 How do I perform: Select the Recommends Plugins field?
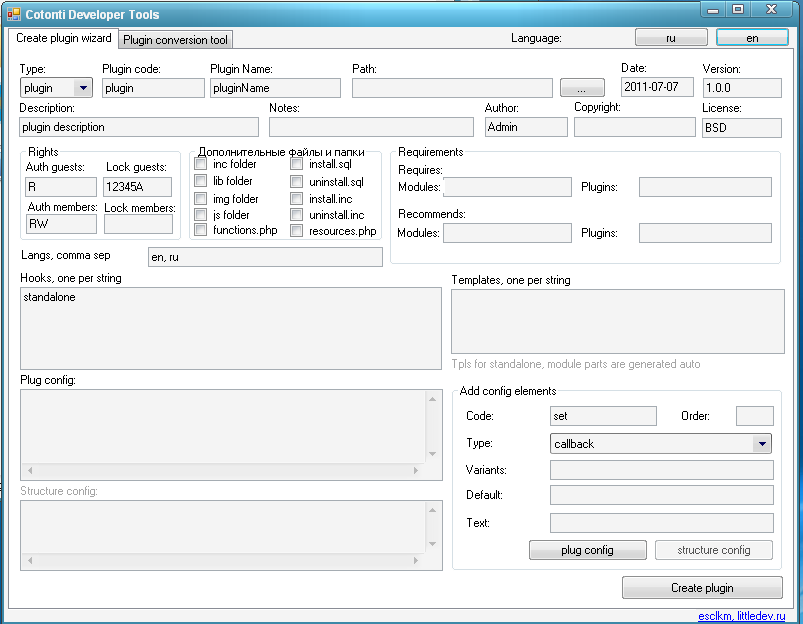click(x=705, y=233)
